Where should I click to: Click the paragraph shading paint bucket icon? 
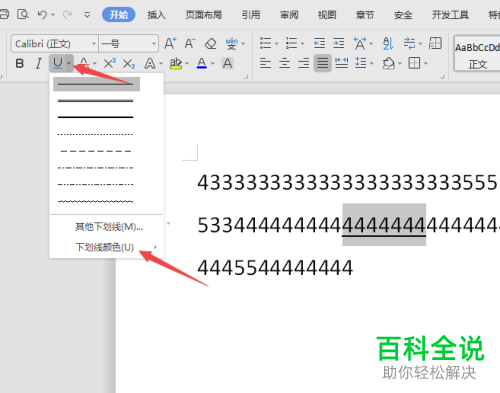(389, 63)
